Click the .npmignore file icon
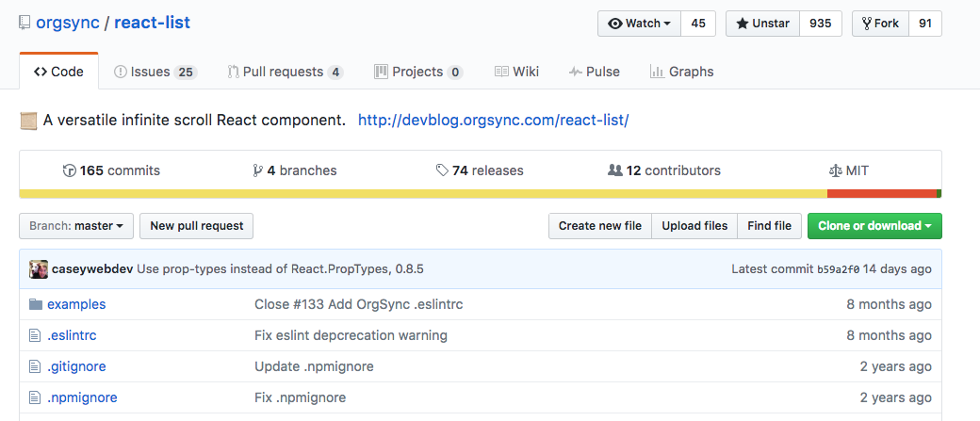Viewport: 980px width, 421px height. pyautogui.click(x=35, y=397)
